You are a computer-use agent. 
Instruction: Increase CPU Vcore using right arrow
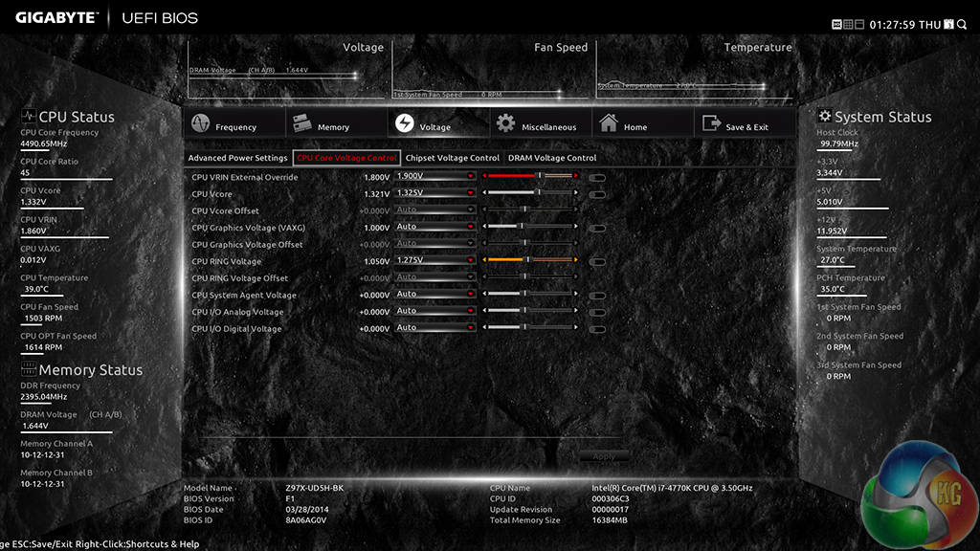[575, 193]
